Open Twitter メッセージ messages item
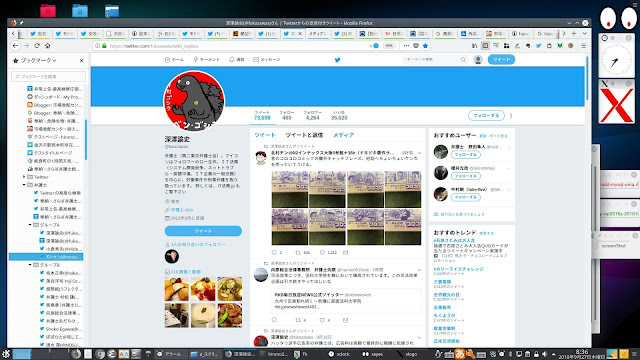 [267, 60]
